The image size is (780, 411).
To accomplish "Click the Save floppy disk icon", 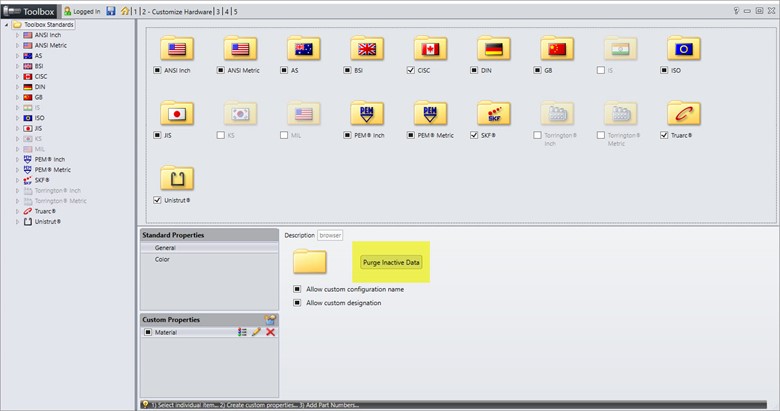I will pyautogui.click(x=110, y=11).
